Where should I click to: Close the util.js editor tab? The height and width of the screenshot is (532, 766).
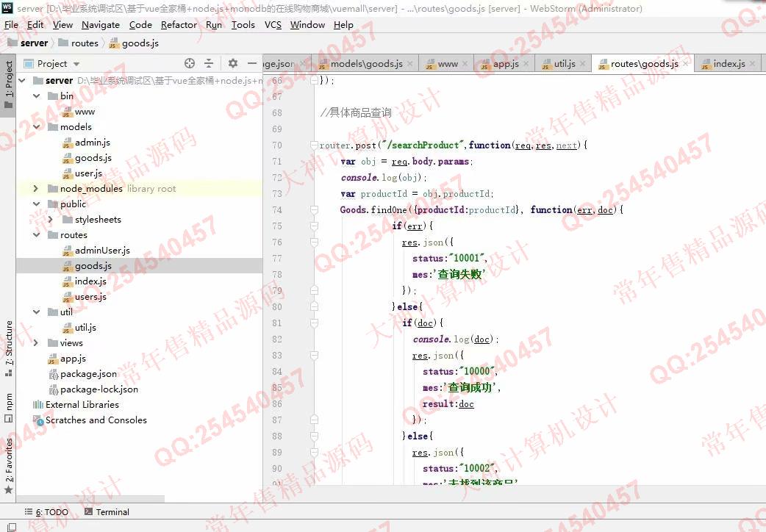coord(582,63)
